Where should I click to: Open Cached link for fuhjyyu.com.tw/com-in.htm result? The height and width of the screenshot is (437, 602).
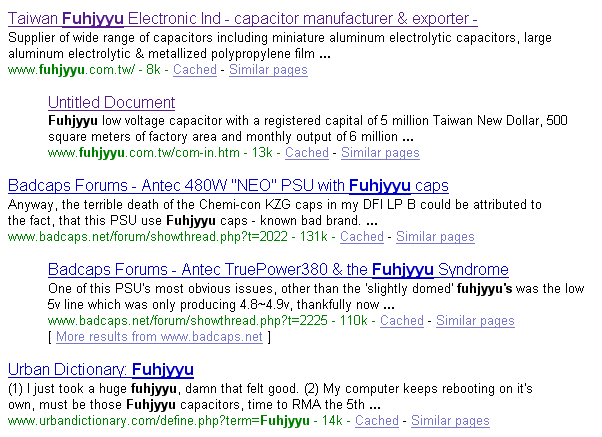[307, 152]
